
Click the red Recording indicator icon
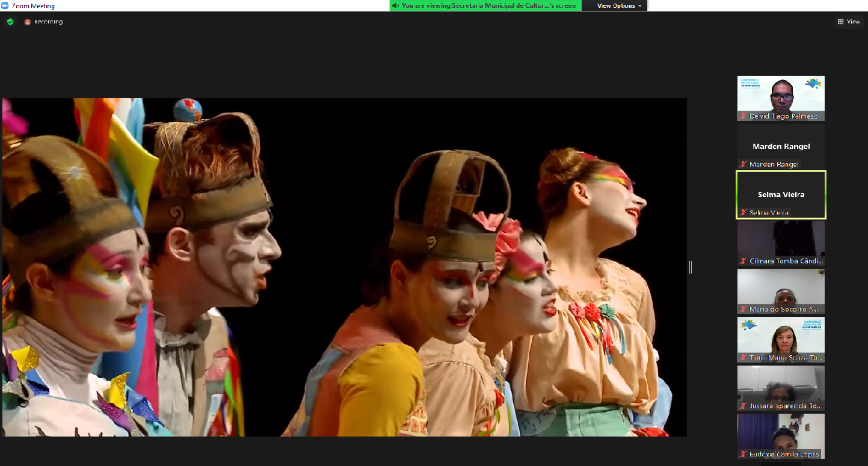coord(28,22)
